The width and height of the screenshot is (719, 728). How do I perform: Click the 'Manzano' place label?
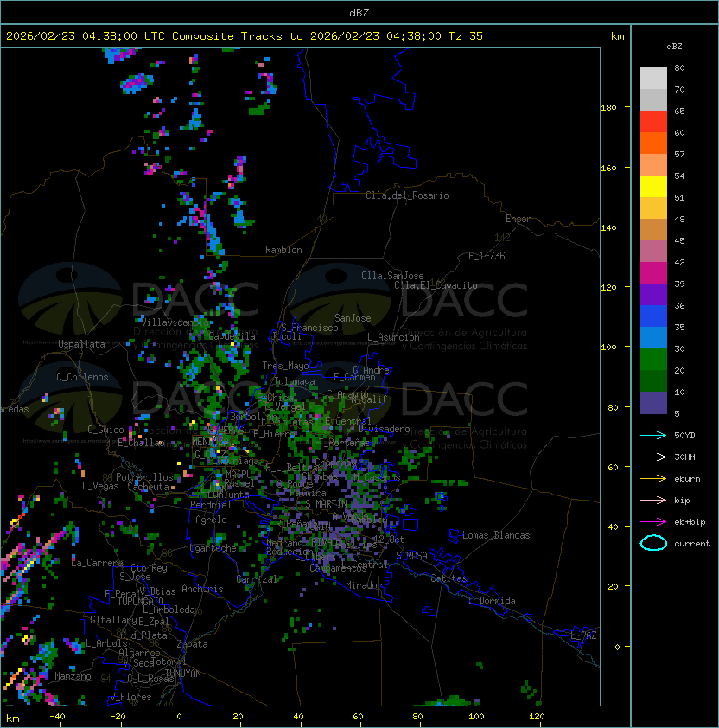(x=73, y=676)
